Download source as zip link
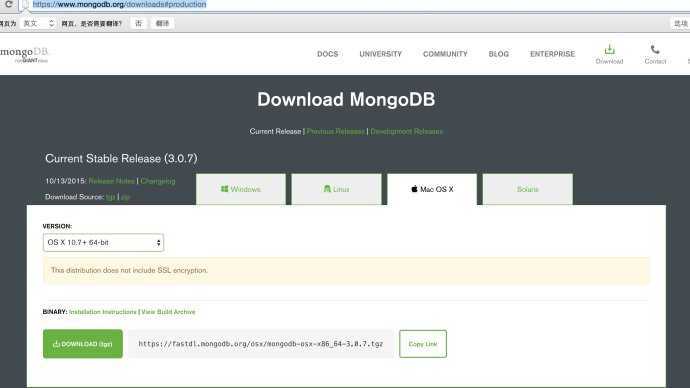The image size is (690, 388). pos(125,197)
